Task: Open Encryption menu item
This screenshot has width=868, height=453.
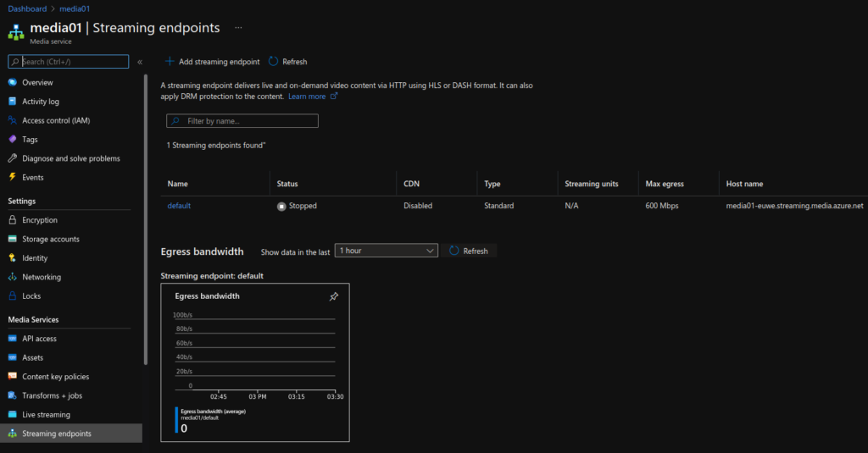Action: click(x=40, y=219)
